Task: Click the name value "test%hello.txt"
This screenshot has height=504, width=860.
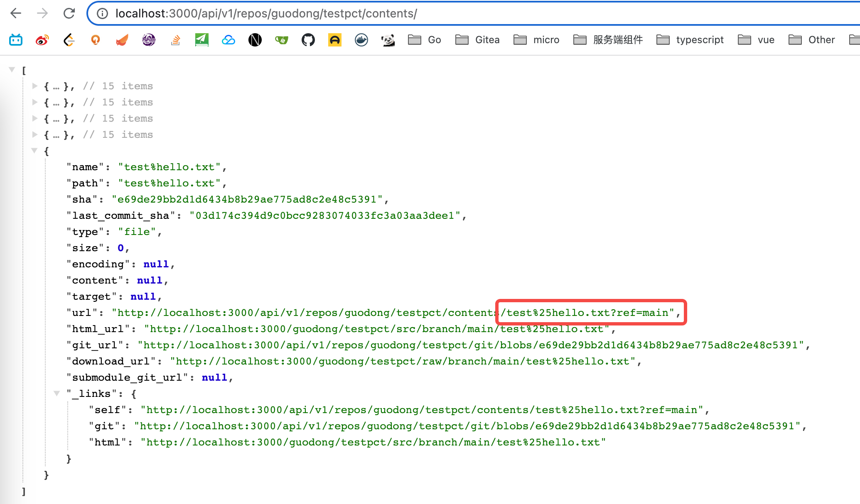Action: coord(170,167)
